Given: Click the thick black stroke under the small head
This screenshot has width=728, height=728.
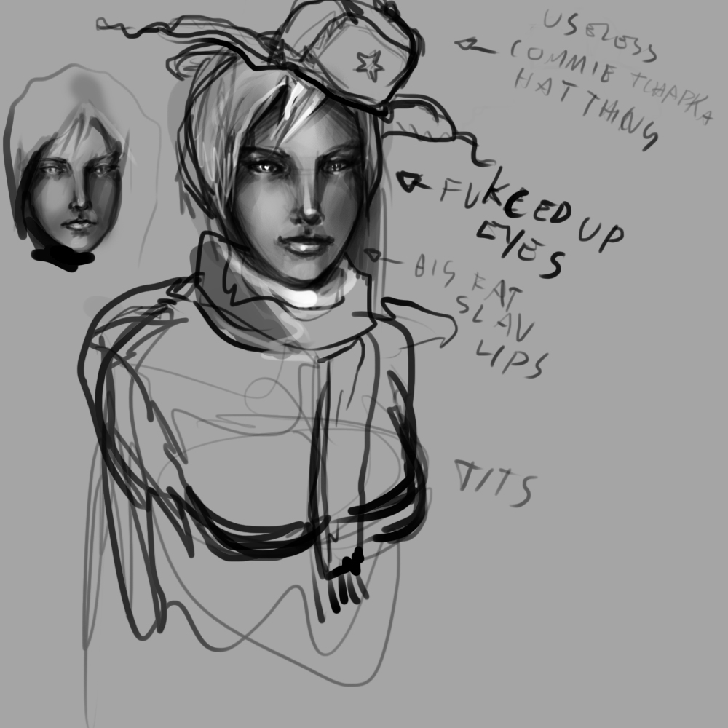Looking at the screenshot, I should coord(62,257).
